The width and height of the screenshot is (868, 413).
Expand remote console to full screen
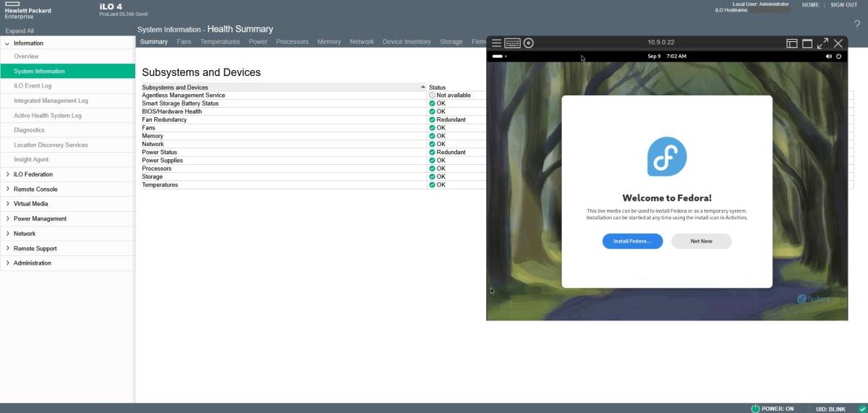click(x=823, y=43)
